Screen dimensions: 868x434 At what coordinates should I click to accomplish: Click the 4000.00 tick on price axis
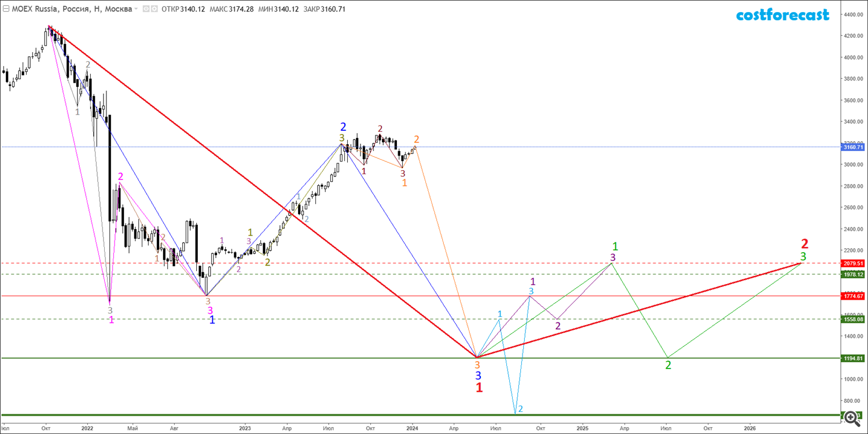[x=854, y=57]
